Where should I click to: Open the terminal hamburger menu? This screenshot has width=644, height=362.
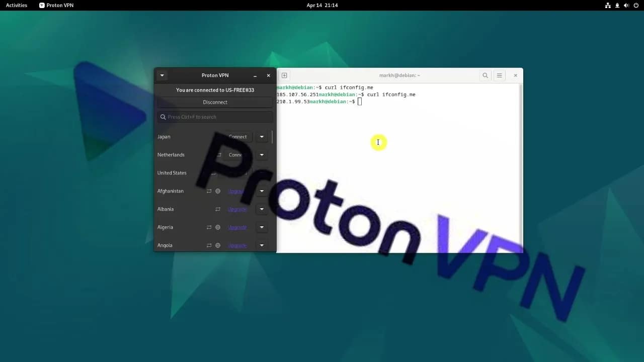pyautogui.click(x=499, y=75)
